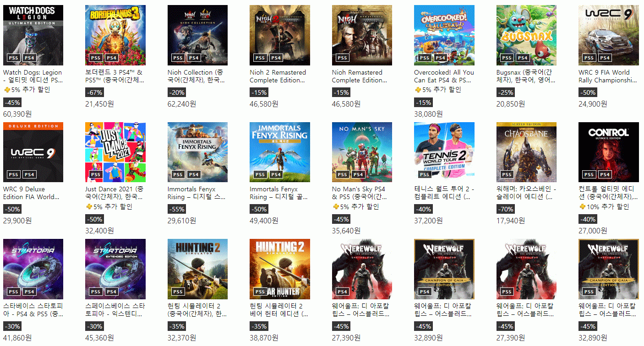Open the Bugsnax game cover
The height and width of the screenshot is (346, 644).
[526, 35]
